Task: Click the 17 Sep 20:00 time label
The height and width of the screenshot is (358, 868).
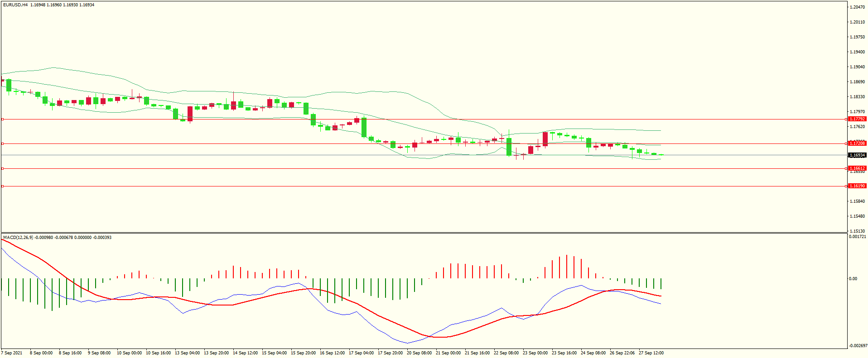Action: click(x=390, y=353)
